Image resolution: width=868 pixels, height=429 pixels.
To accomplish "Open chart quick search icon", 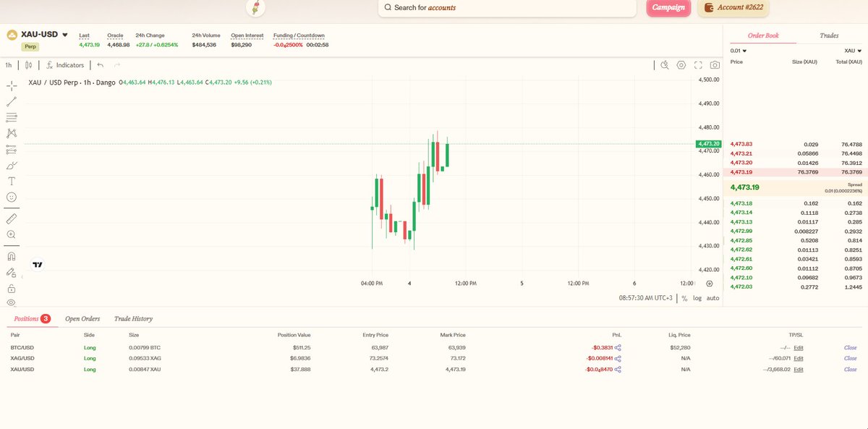I will point(665,65).
